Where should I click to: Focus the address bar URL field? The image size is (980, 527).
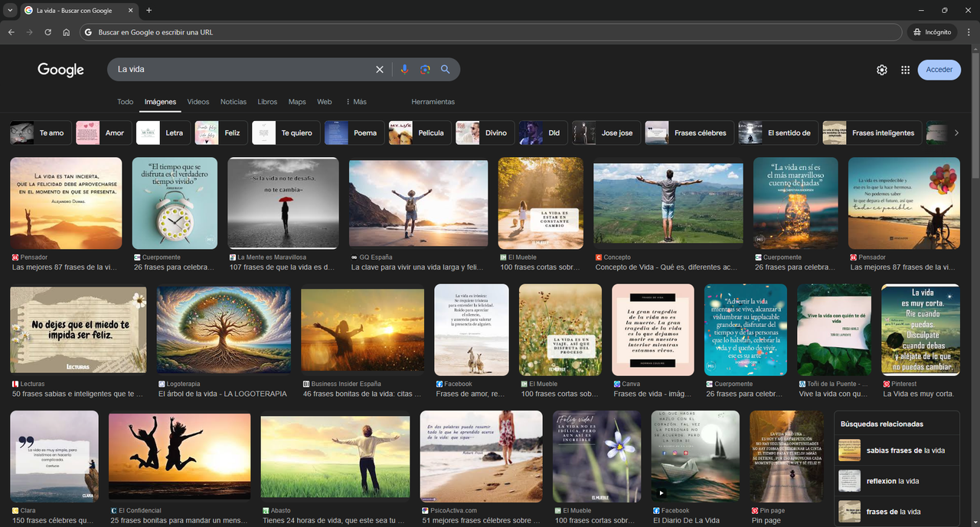[x=490, y=32]
